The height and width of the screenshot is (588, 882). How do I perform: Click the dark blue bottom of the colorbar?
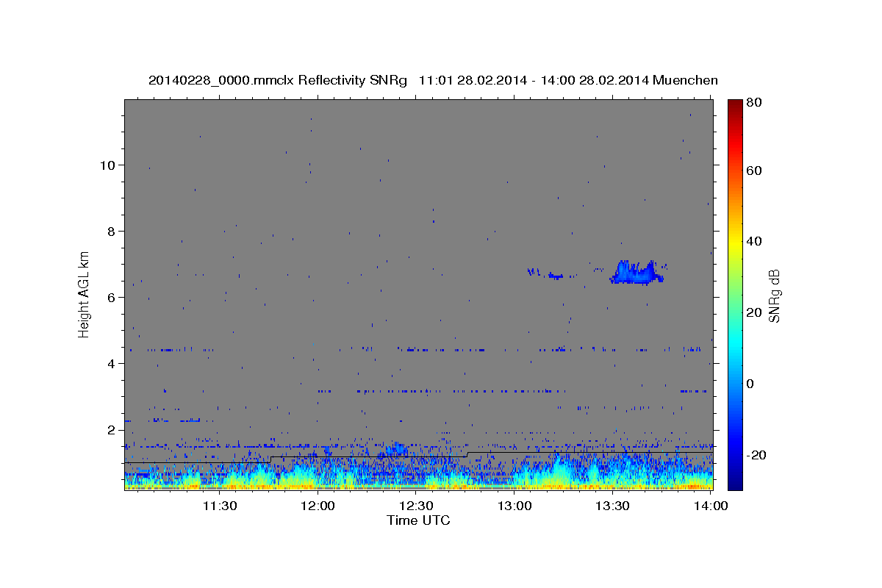pos(734,481)
